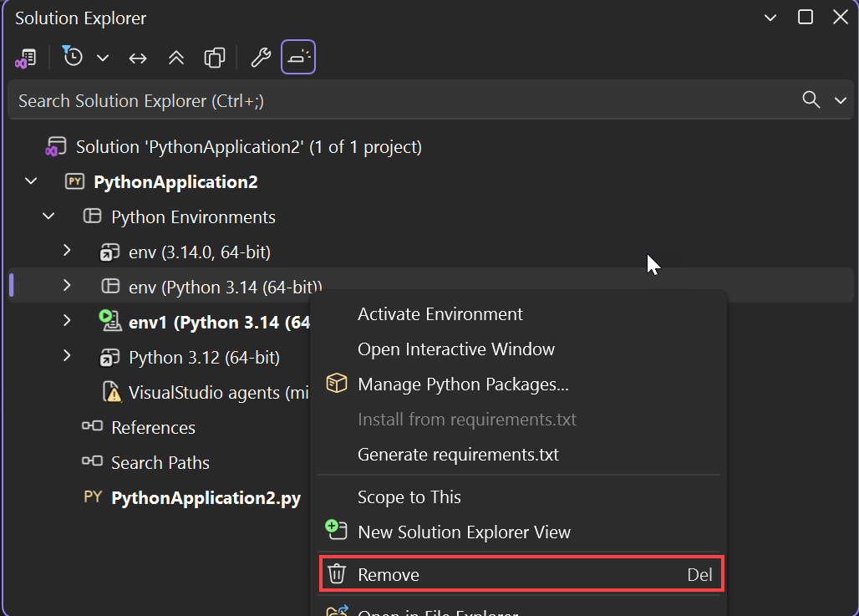
Task: Click the Search Solution Explorer input field
Action: 334,99
